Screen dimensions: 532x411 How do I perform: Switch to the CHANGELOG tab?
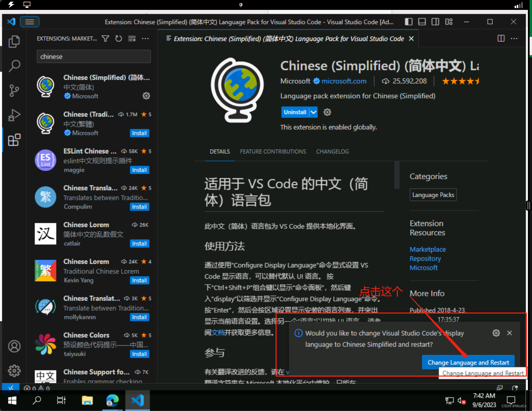pyautogui.click(x=332, y=152)
